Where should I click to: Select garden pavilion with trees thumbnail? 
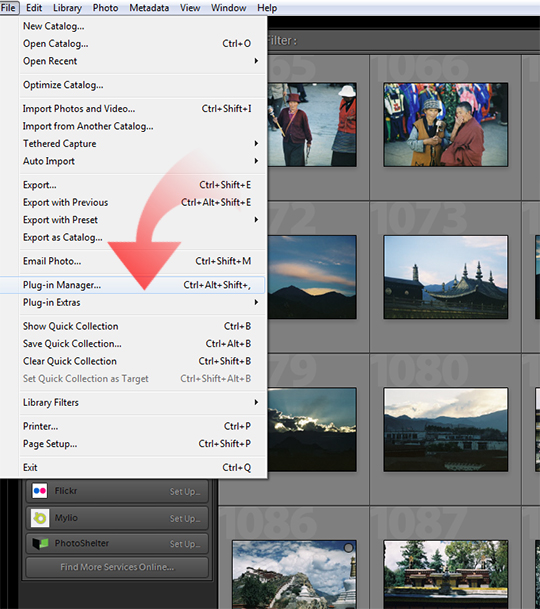[x=446, y=574]
